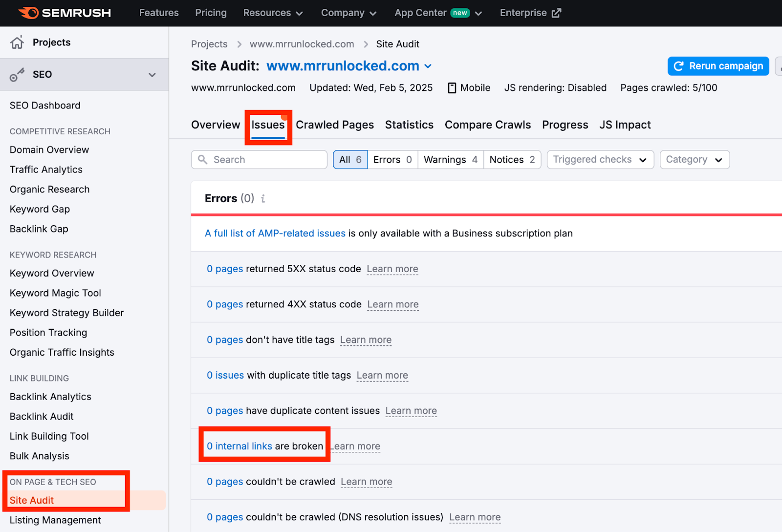The width and height of the screenshot is (782, 532).
Task: Click Learn more for duplicate content issues
Action: [411, 411]
